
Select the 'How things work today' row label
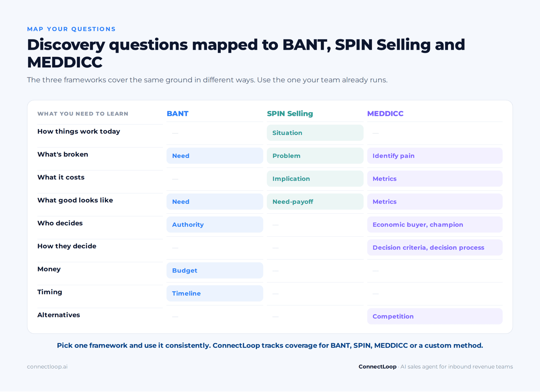tap(79, 132)
